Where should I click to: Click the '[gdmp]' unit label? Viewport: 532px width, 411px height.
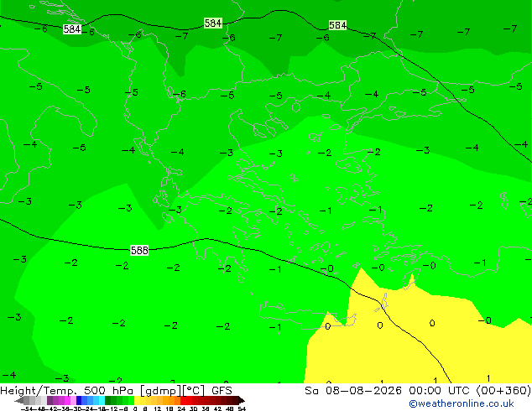click(x=161, y=391)
